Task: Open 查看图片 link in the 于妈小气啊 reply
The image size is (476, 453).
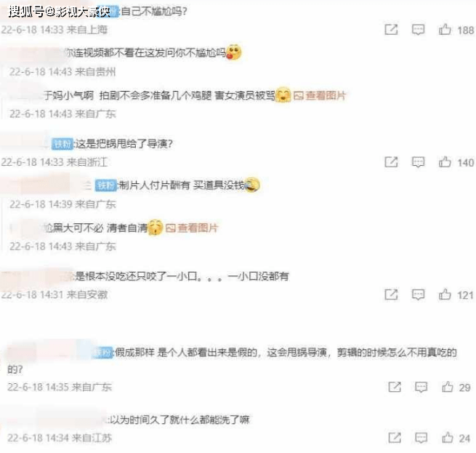Action: [320, 96]
